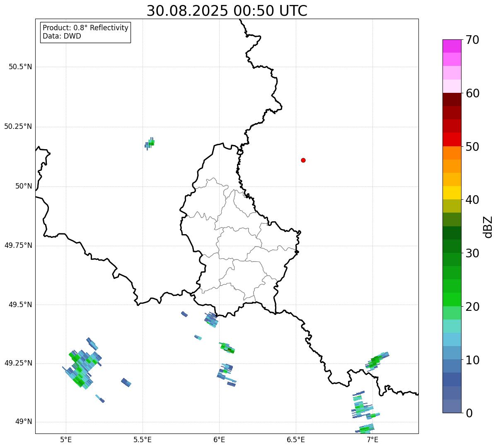Click the orange colorbar segment below 50
Screen dimensions: 498x448
[452, 153]
